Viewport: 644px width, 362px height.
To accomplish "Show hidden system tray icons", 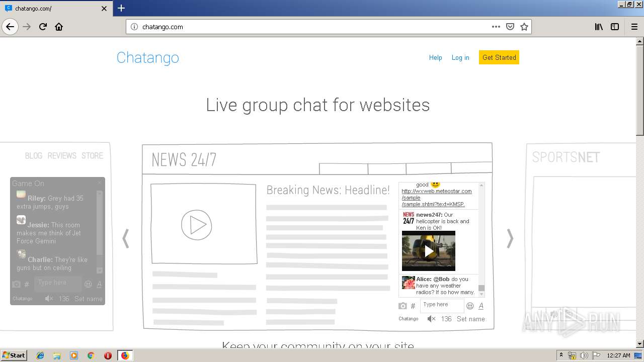I will (561, 355).
